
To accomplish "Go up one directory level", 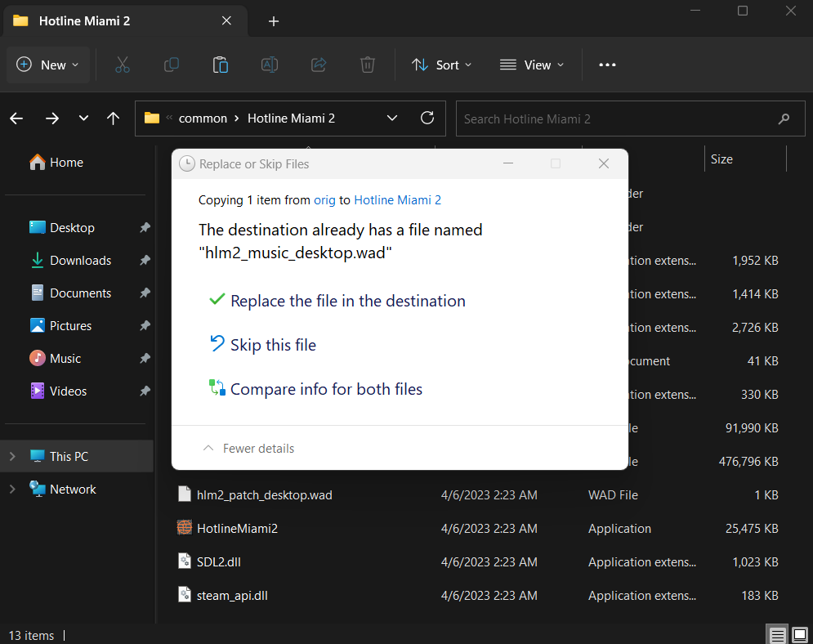I will coord(114,119).
